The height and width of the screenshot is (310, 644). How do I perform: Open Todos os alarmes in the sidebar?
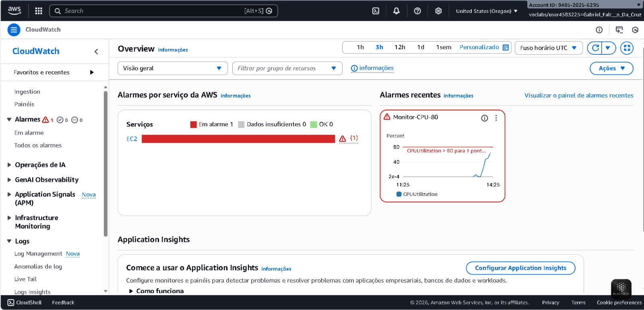pyautogui.click(x=38, y=146)
